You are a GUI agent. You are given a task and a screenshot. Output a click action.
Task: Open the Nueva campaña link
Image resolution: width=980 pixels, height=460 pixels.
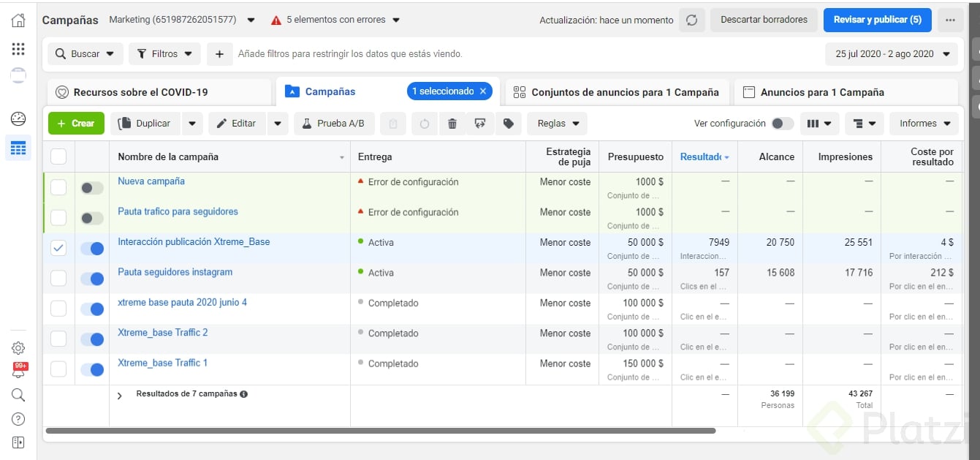click(x=151, y=181)
